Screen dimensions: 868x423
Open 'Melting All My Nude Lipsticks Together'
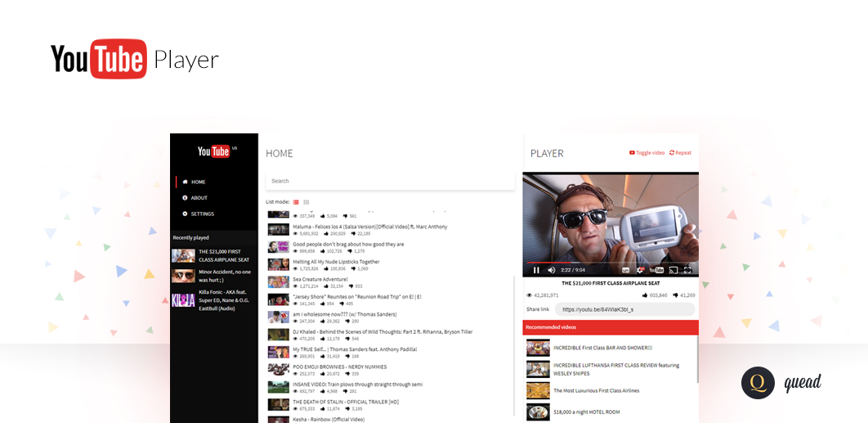point(336,262)
